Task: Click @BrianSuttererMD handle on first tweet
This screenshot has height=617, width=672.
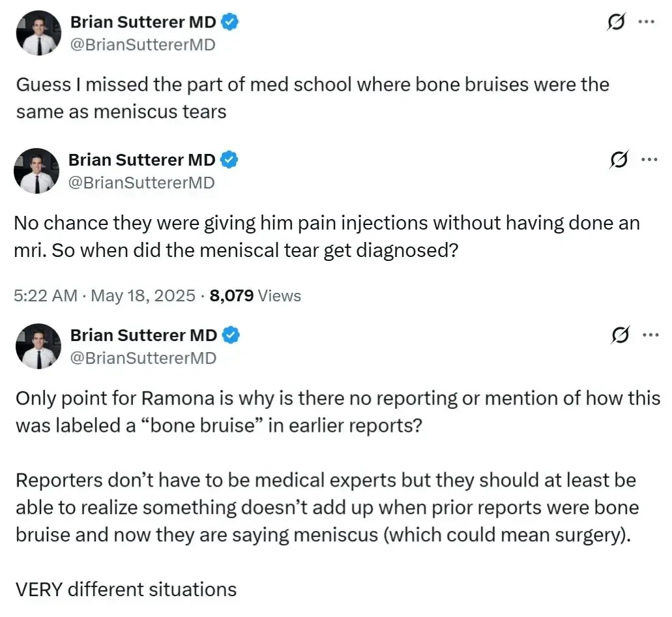Action: [x=143, y=44]
